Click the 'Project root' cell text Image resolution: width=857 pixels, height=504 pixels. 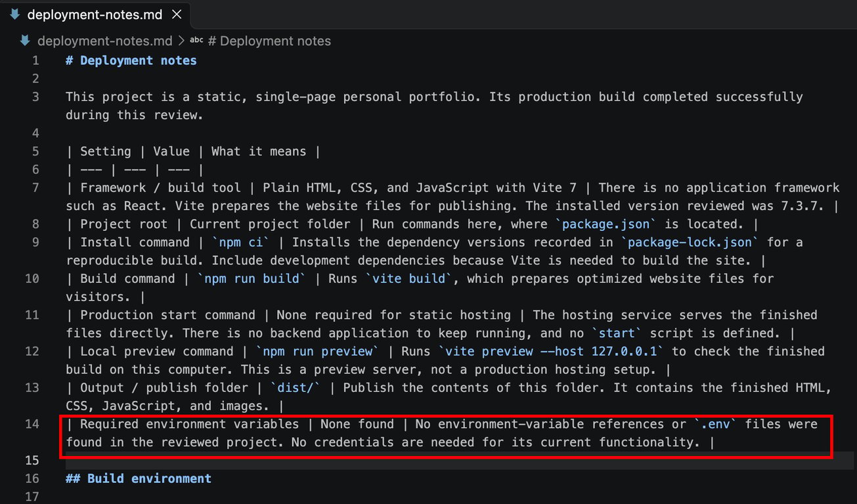(x=124, y=224)
